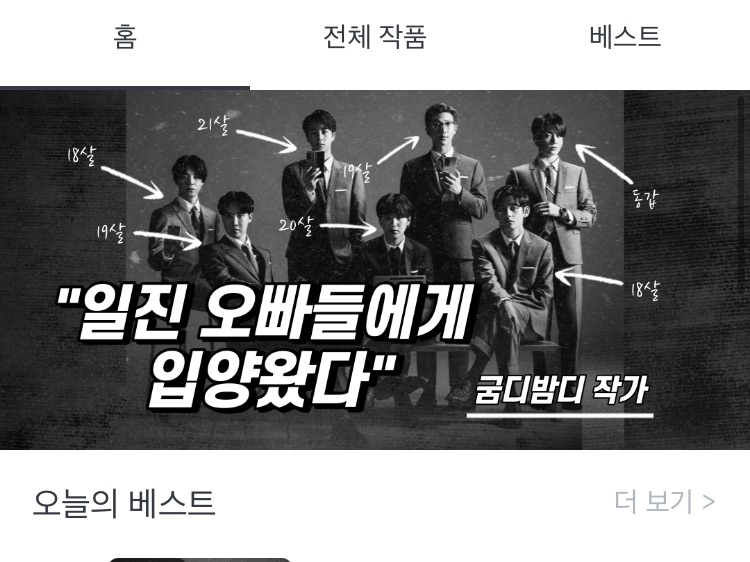Click the 19살 label in banner's center
Screen dimensions: 750x562
pos(358,172)
